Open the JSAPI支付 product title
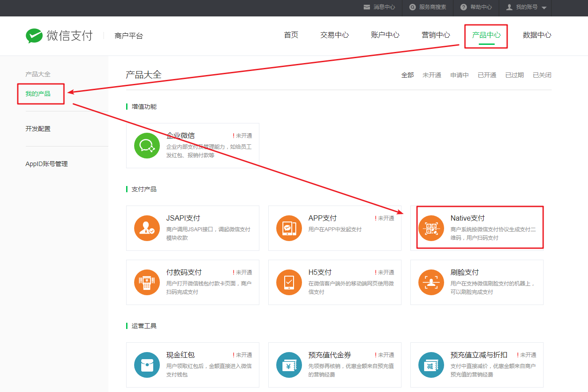This screenshot has height=392, width=588. 183,218
